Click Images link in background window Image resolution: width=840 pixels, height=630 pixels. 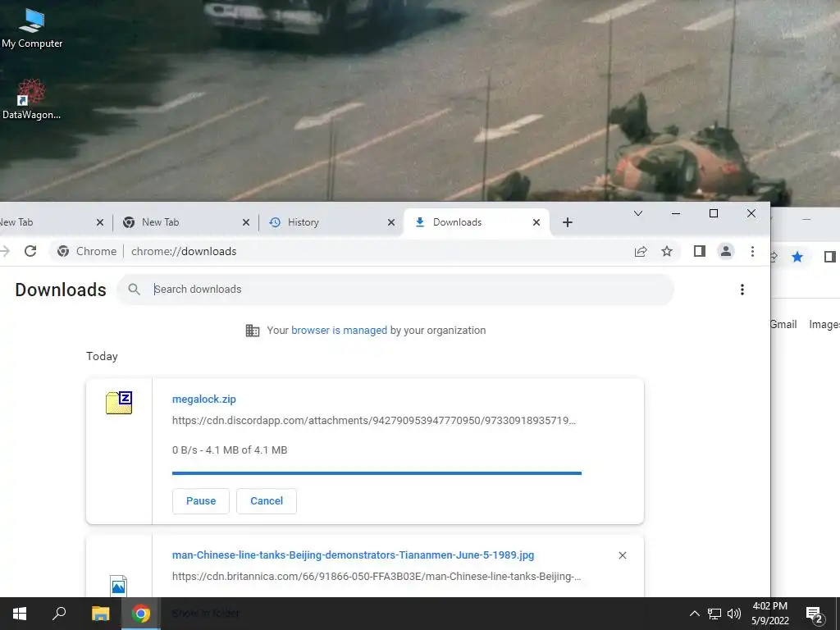point(824,325)
